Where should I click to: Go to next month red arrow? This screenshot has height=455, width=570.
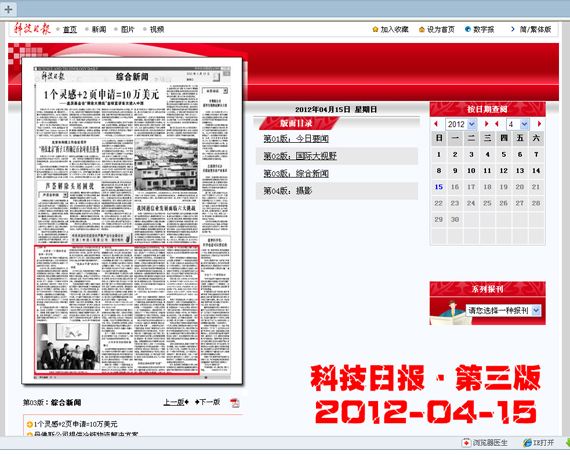coord(539,124)
